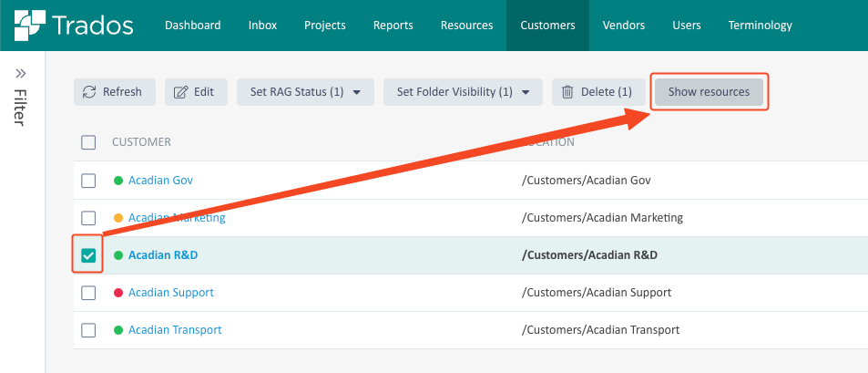Open the Resources tab
This screenshot has width=868, height=373.
pos(466,26)
